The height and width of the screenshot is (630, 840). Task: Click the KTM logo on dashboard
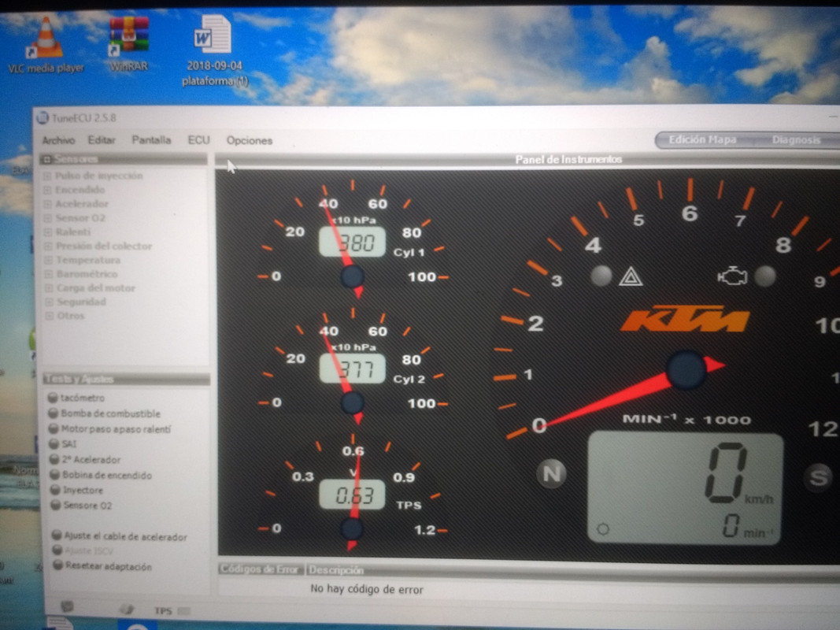pyautogui.click(x=685, y=320)
